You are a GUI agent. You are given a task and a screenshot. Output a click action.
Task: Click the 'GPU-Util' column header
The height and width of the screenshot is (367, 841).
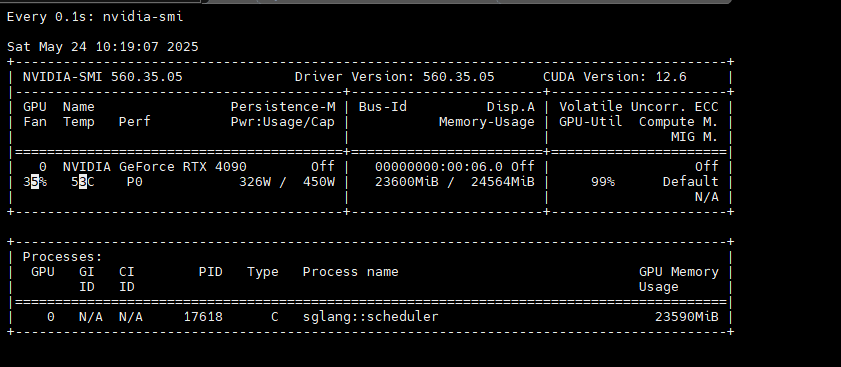[591, 122]
